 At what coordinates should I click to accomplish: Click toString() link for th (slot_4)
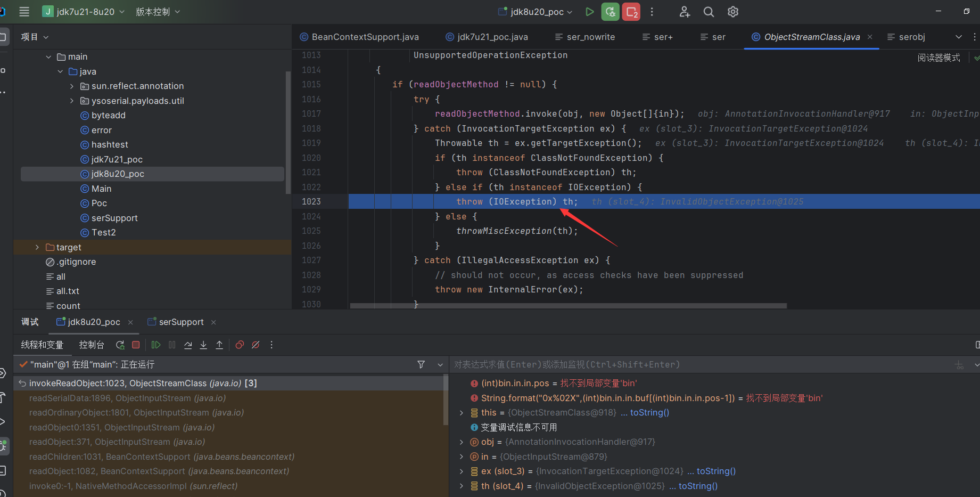click(698, 486)
